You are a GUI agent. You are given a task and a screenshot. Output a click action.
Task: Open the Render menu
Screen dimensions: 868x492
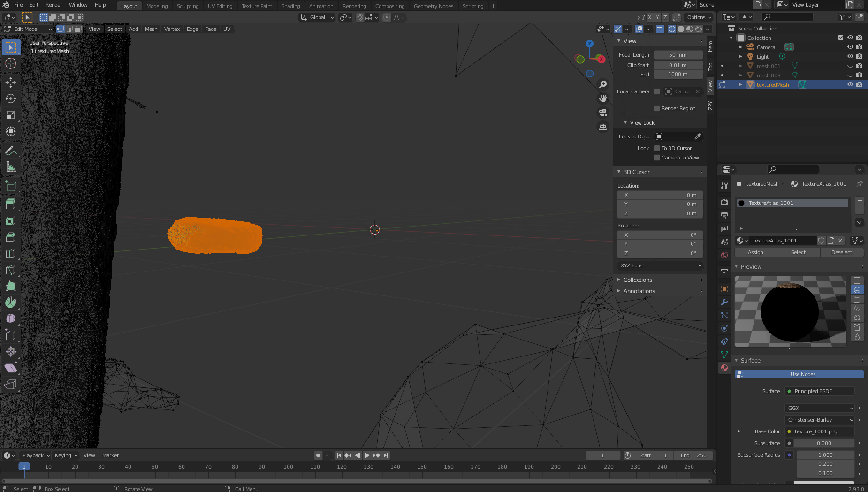[x=54, y=5]
